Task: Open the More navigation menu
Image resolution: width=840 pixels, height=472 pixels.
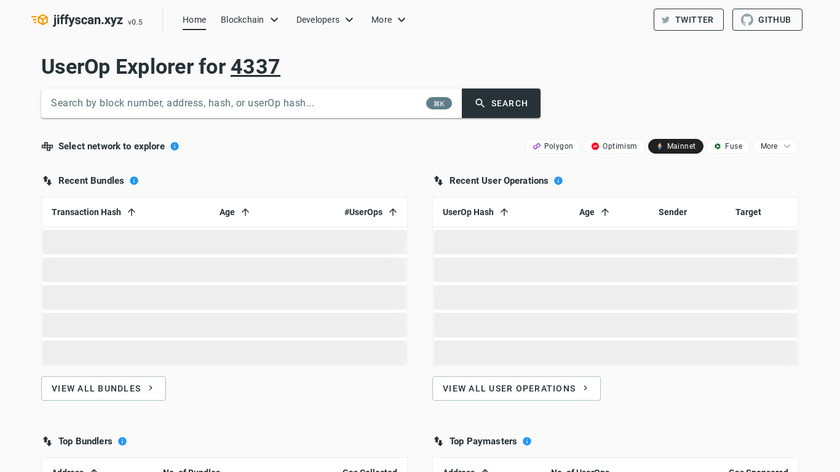Action: 388,20
